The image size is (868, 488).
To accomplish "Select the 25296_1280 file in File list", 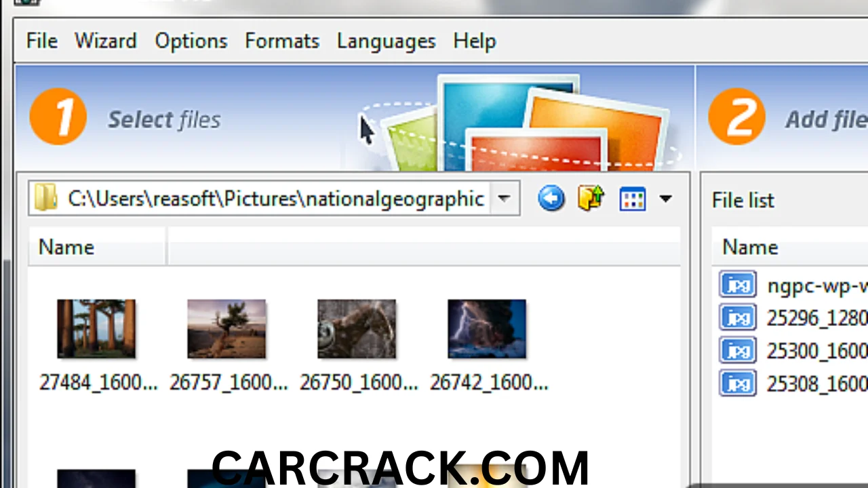I will pos(817,318).
